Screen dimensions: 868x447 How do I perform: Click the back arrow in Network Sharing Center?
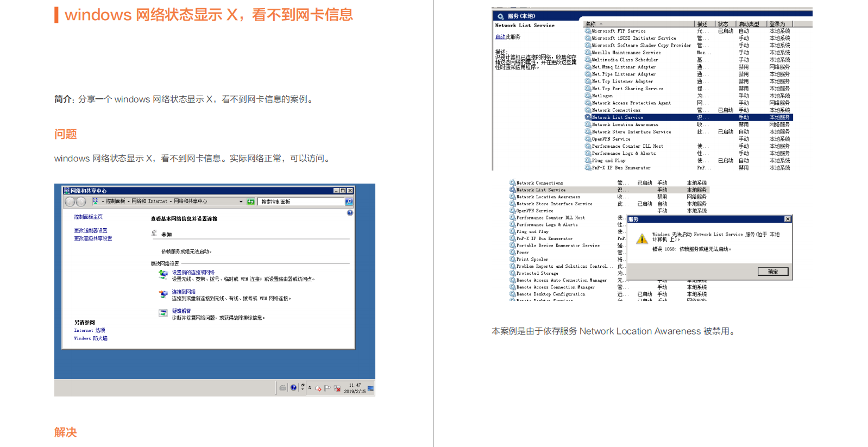pos(70,202)
